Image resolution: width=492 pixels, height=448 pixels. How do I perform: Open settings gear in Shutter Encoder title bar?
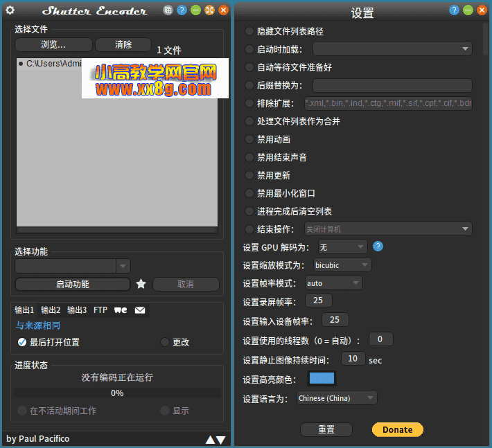click(10, 10)
